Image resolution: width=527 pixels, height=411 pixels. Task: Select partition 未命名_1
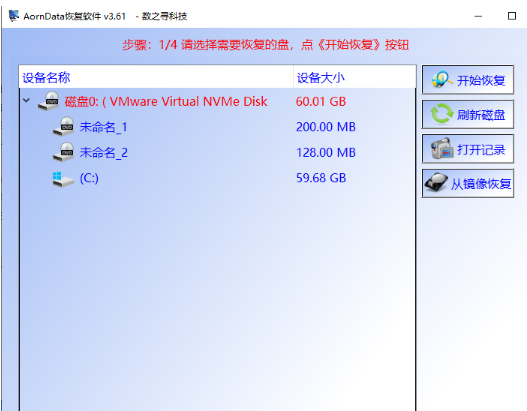click(104, 127)
